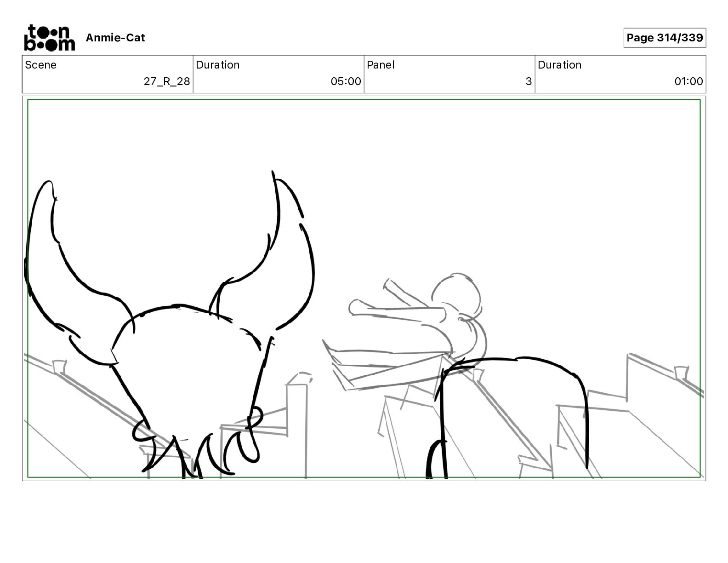The width and height of the screenshot is (728, 563).
Task: Click the panel number '3'
Action: (529, 81)
